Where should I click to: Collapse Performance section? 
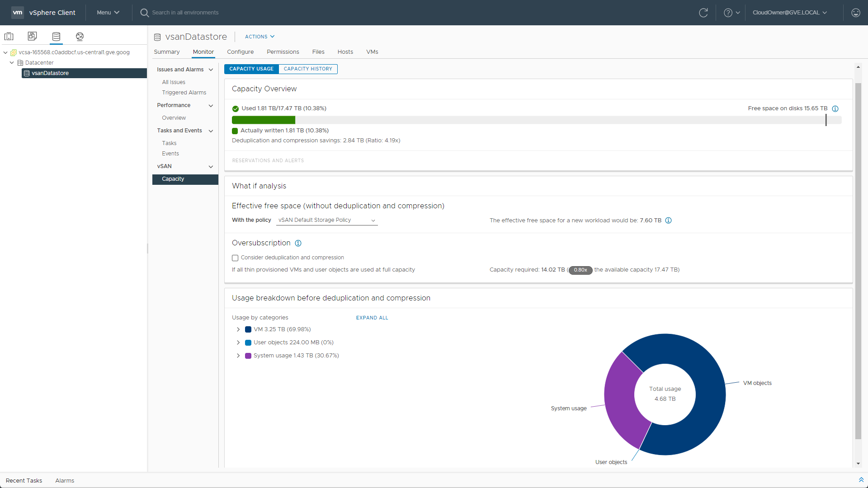(x=211, y=106)
